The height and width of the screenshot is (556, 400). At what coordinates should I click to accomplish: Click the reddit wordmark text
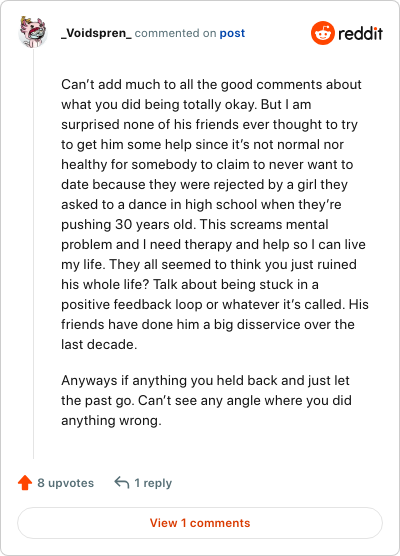[x=360, y=34]
